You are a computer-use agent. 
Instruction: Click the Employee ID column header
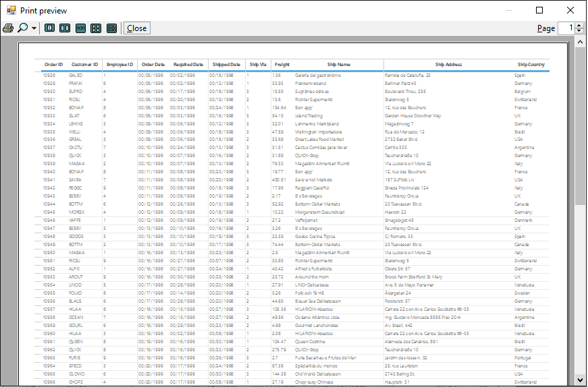pos(119,65)
